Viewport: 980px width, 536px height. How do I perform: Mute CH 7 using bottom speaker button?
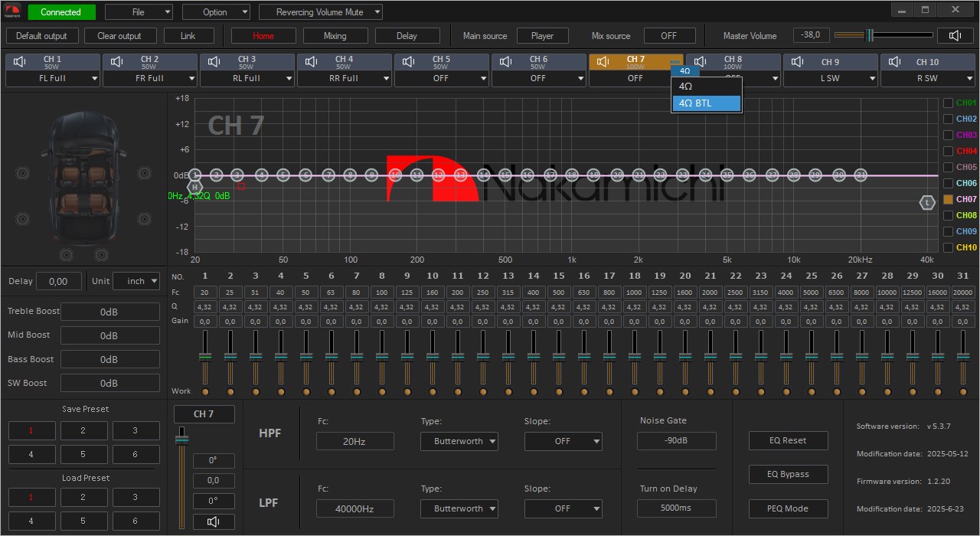click(214, 521)
